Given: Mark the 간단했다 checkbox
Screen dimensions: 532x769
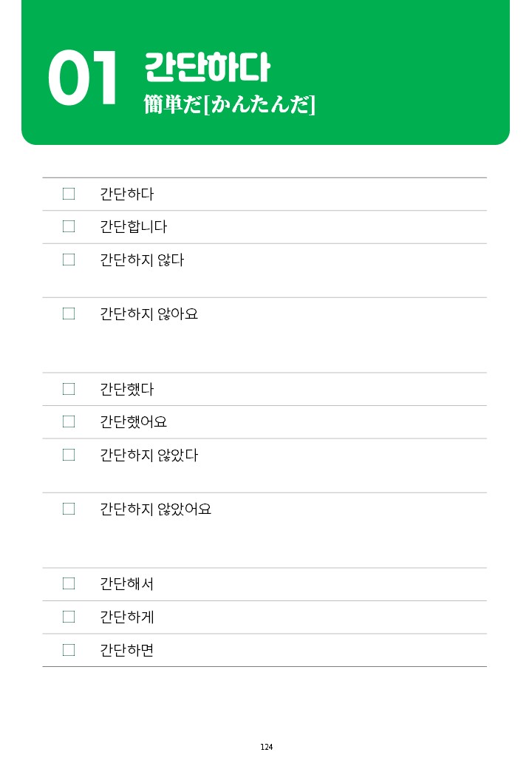Looking at the screenshot, I should coord(69,389).
